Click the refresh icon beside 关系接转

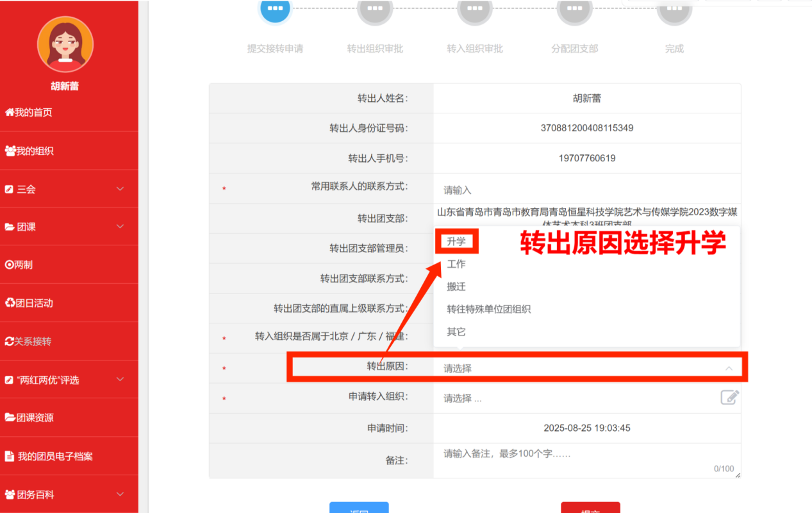pos(10,341)
